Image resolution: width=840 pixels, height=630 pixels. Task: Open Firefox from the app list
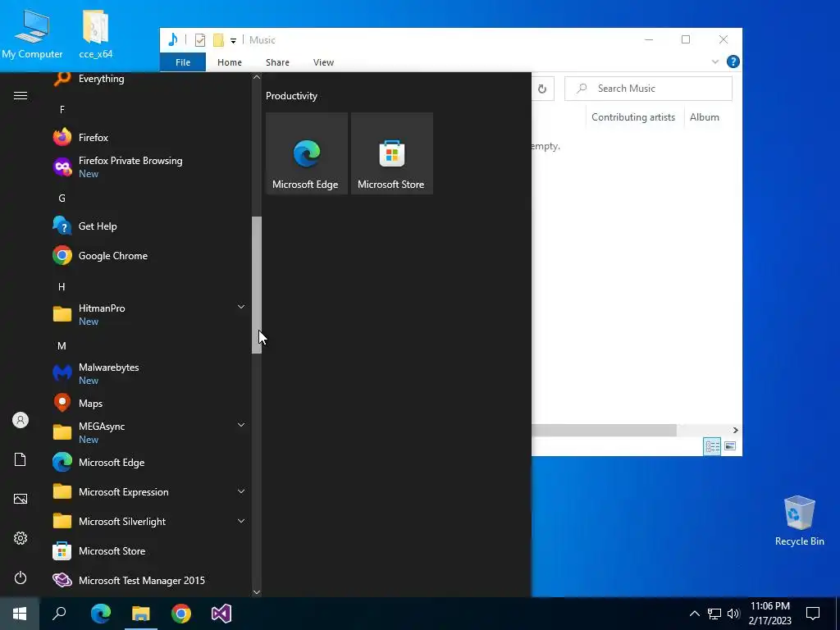(150, 138)
